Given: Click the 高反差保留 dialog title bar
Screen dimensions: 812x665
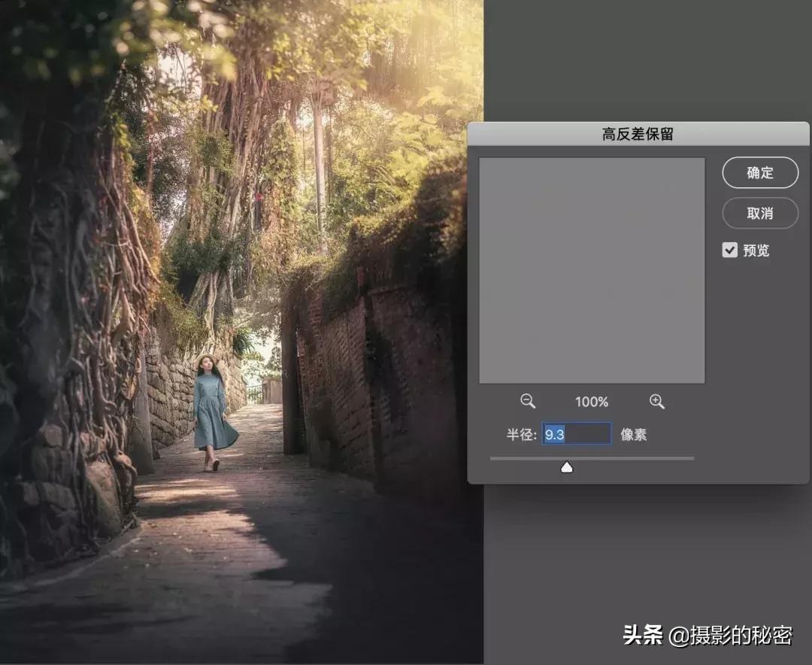Looking at the screenshot, I should 638,134.
